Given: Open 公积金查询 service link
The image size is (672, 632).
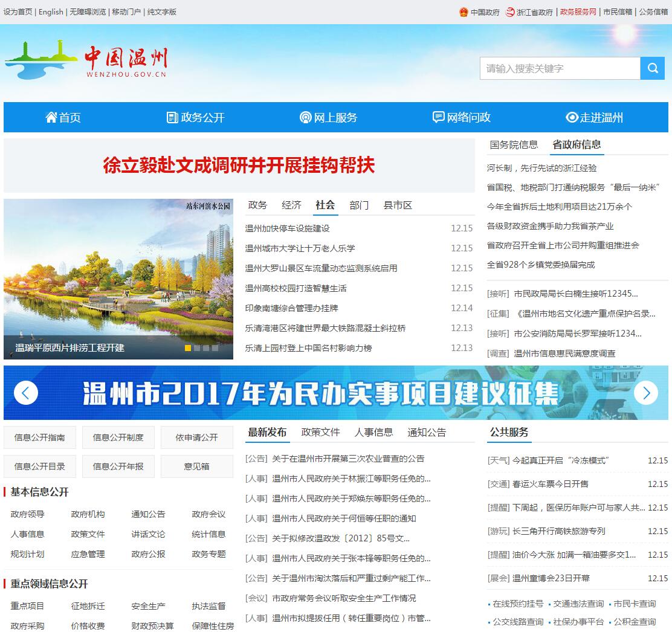Looking at the screenshot, I should coord(635,622).
